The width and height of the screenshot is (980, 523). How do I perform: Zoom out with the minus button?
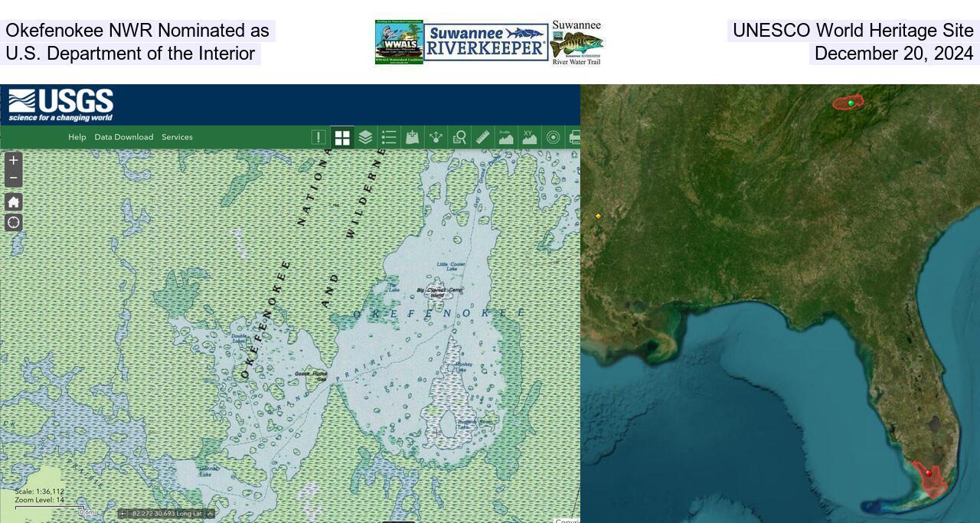point(13,178)
